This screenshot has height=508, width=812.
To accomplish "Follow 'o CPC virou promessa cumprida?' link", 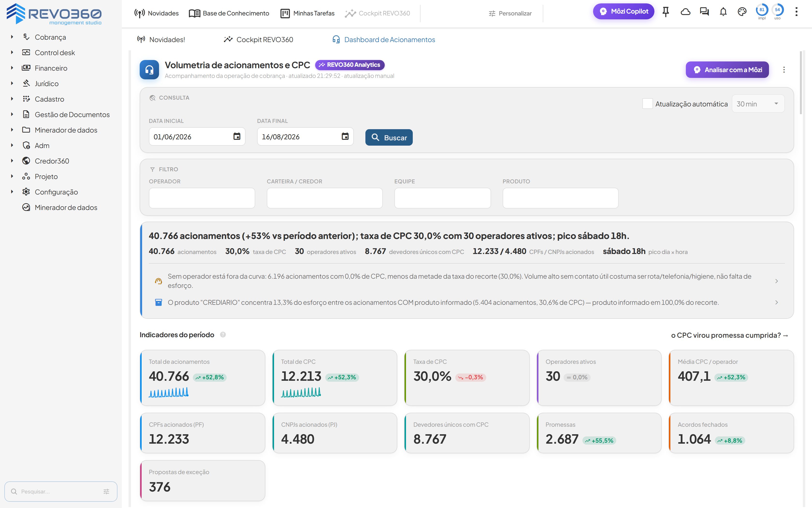I will (x=729, y=335).
